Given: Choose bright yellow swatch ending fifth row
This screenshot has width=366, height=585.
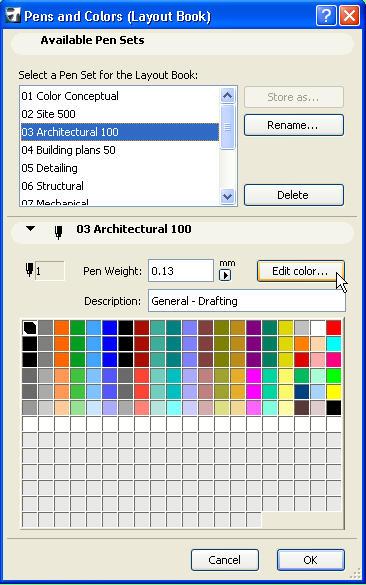Looking at the screenshot, I should [334, 392].
